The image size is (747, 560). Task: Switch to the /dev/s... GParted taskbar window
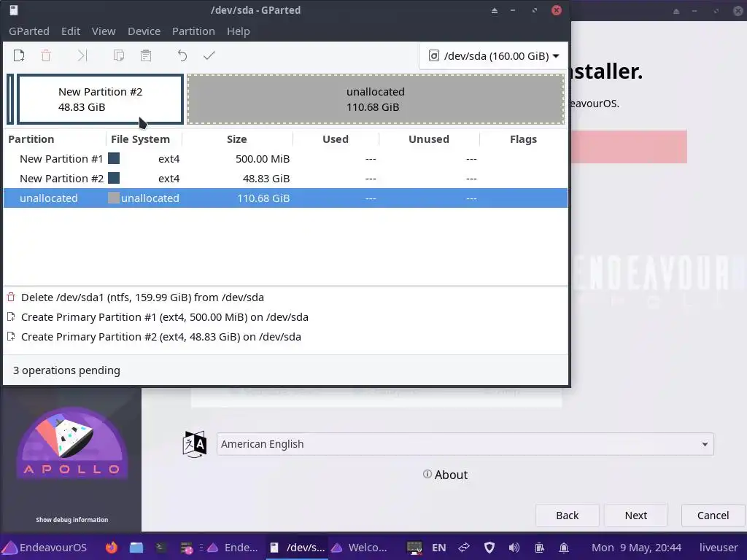click(x=298, y=547)
